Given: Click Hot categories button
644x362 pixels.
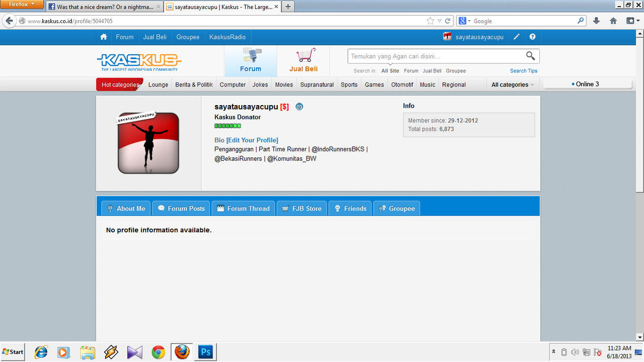Looking at the screenshot, I should coord(120,84).
